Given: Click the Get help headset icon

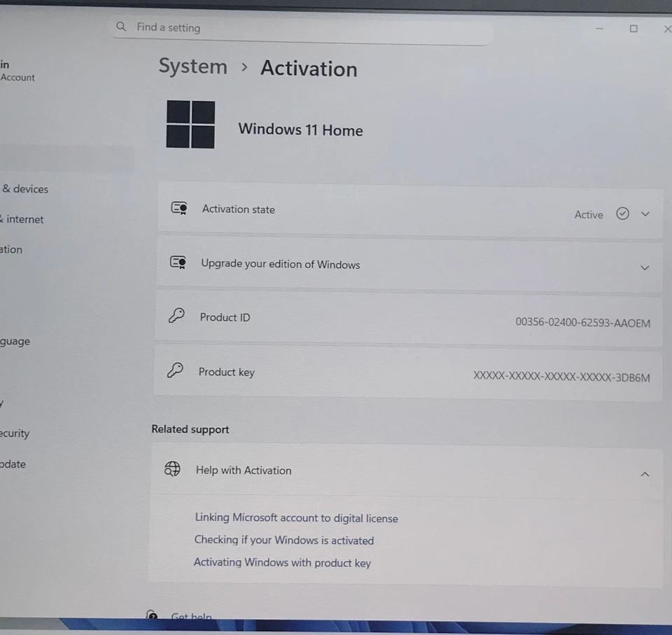Looking at the screenshot, I should 151,615.
